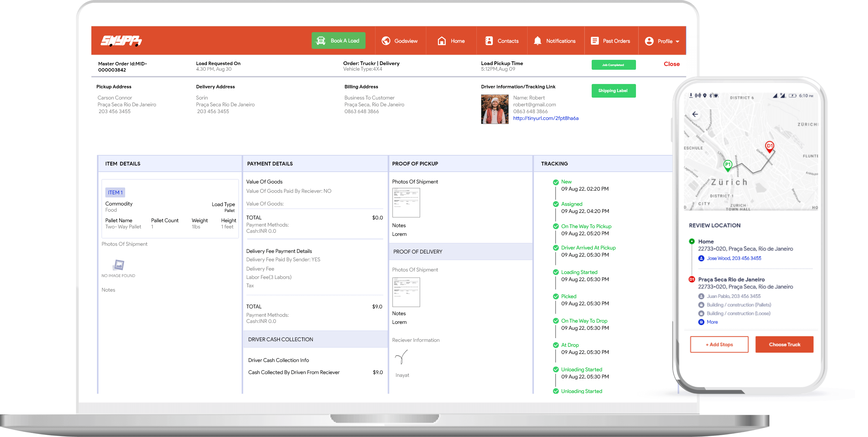The width and height of the screenshot is (868, 437).
Task: Click the Past Orders list icon
Action: 595,41
